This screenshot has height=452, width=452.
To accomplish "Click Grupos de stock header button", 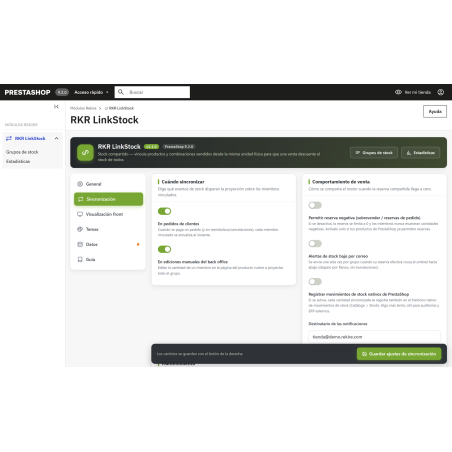I will click(374, 153).
